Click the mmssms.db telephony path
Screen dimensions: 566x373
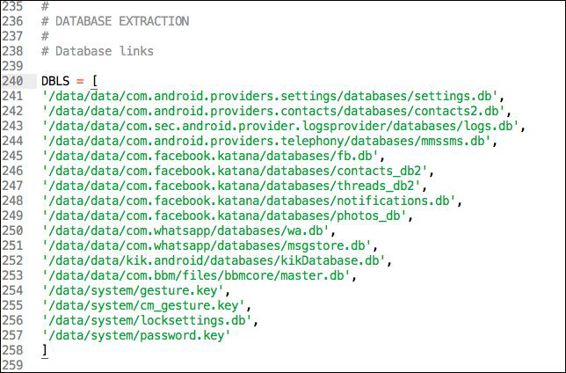(267, 141)
